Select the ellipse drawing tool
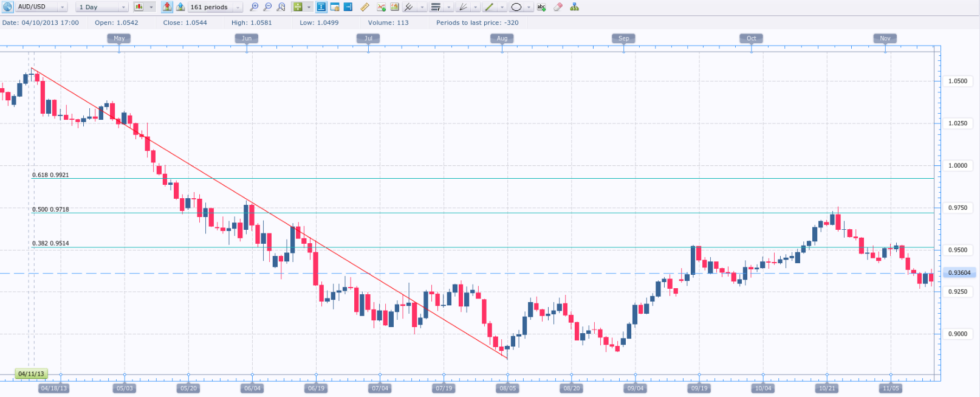Image resolution: width=980 pixels, height=397 pixels. click(516, 7)
